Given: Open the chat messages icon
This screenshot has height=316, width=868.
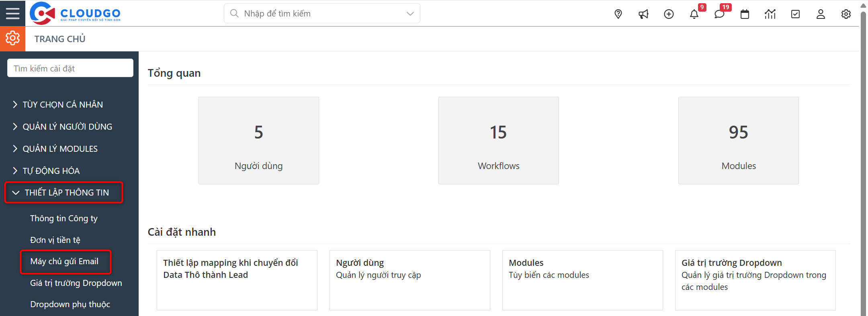Looking at the screenshot, I should (719, 14).
